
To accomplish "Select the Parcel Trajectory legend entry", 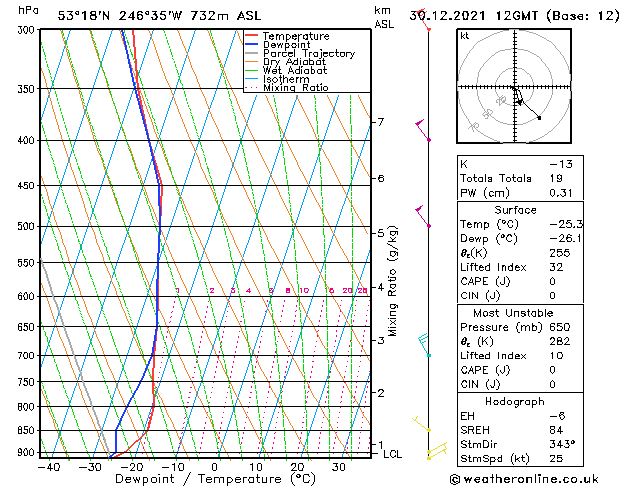I will 308,54.
